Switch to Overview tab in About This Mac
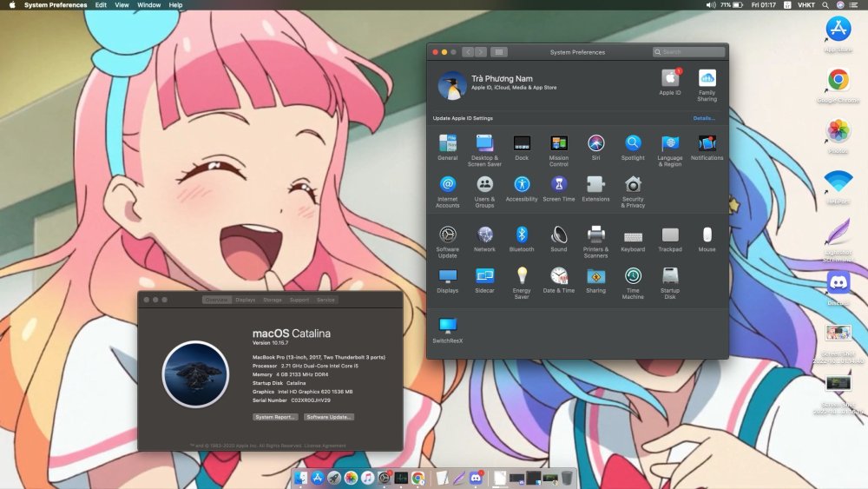Viewport: 868px width, 489px height. pyautogui.click(x=216, y=300)
